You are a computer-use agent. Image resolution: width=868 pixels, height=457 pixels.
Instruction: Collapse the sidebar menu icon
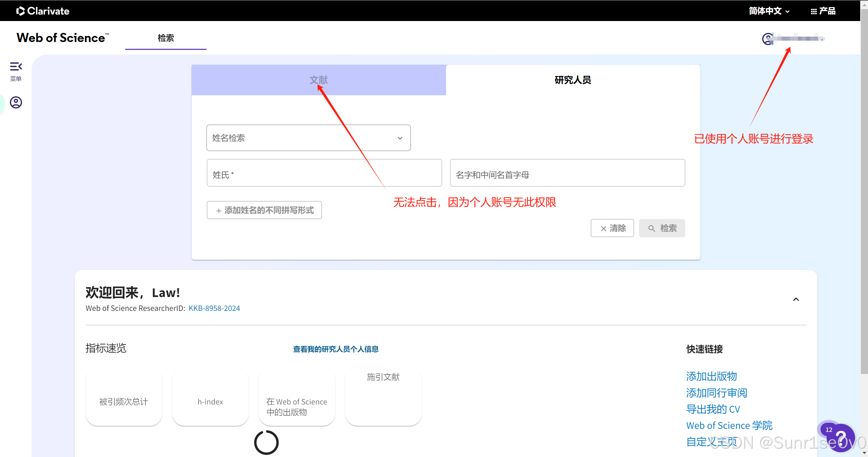point(16,67)
